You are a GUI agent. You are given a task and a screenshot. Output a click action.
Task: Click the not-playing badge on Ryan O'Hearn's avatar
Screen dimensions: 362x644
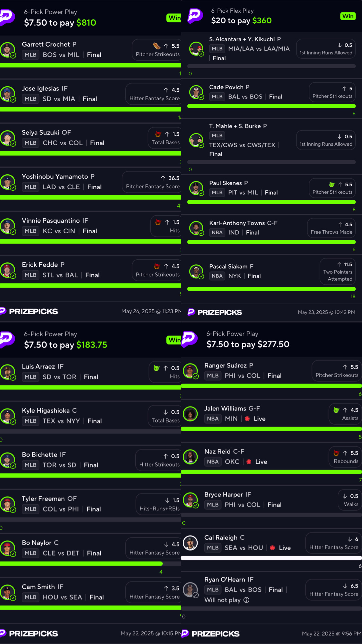pyautogui.click(x=196, y=595)
